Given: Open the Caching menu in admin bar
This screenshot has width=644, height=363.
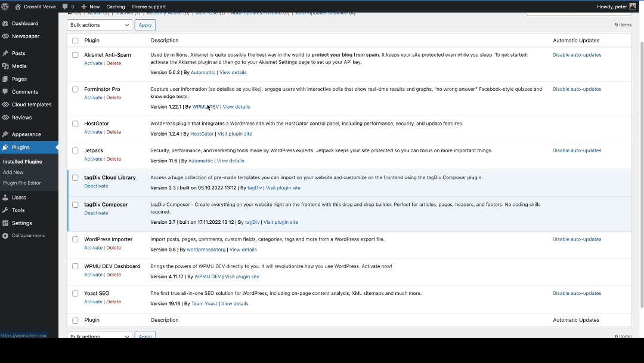Looking at the screenshot, I should (x=116, y=7).
